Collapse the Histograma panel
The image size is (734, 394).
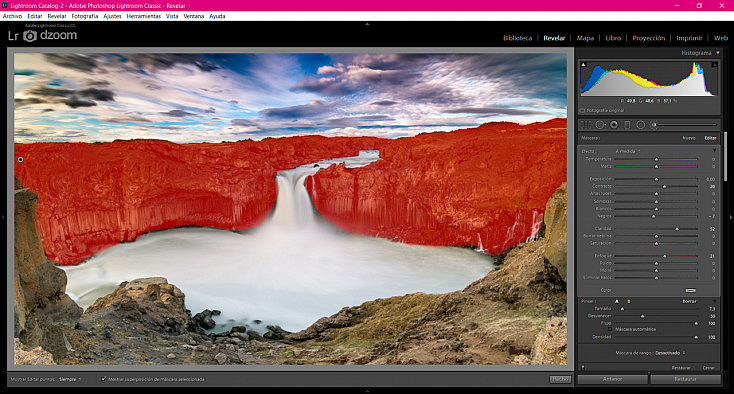click(x=718, y=53)
